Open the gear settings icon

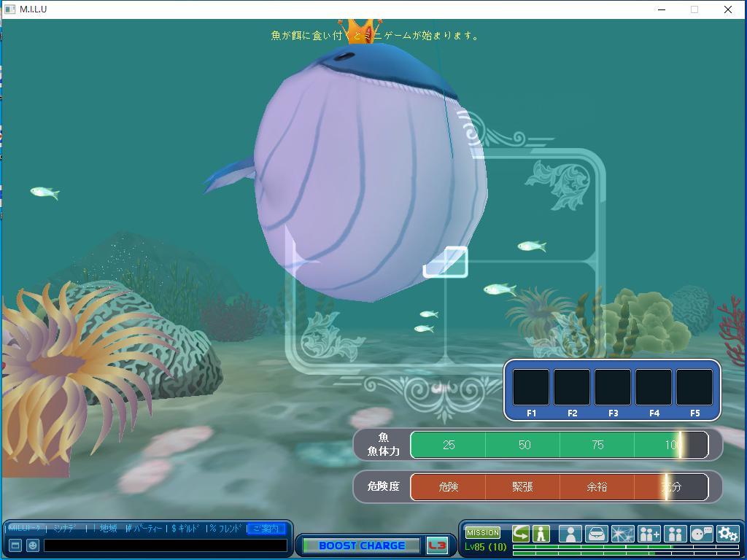[727, 534]
